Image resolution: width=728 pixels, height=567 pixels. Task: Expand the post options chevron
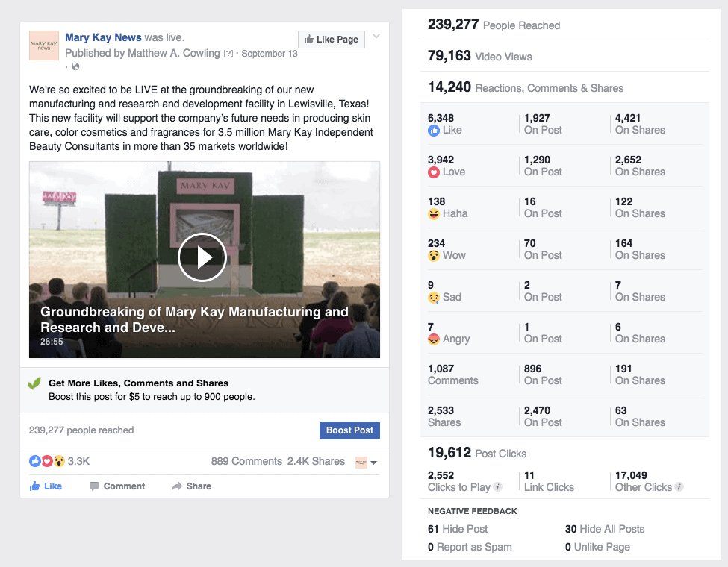pyautogui.click(x=376, y=37)
